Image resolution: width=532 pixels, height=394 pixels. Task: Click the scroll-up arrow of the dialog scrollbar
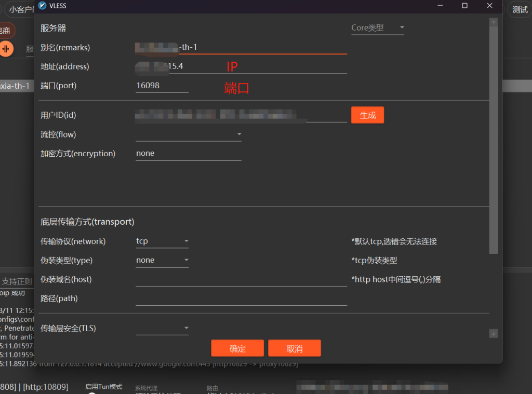[x=494, y=22]
